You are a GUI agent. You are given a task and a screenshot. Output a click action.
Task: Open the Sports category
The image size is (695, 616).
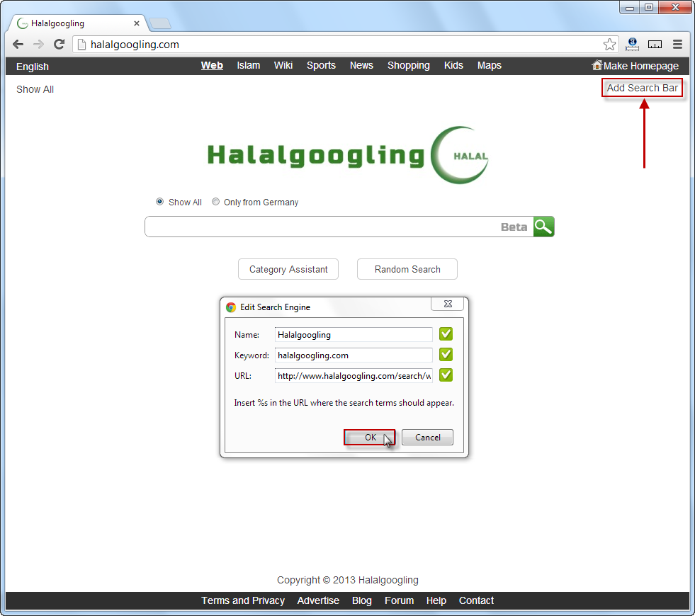pos(321,66)
